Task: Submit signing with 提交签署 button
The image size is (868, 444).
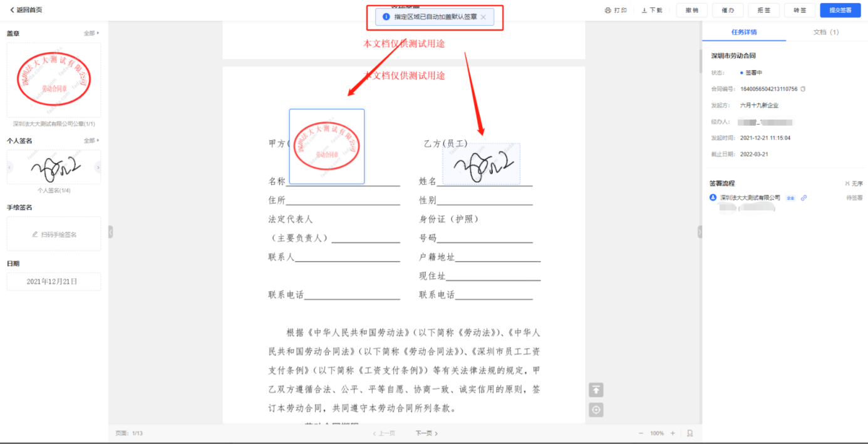Action: tap(840, 10)
